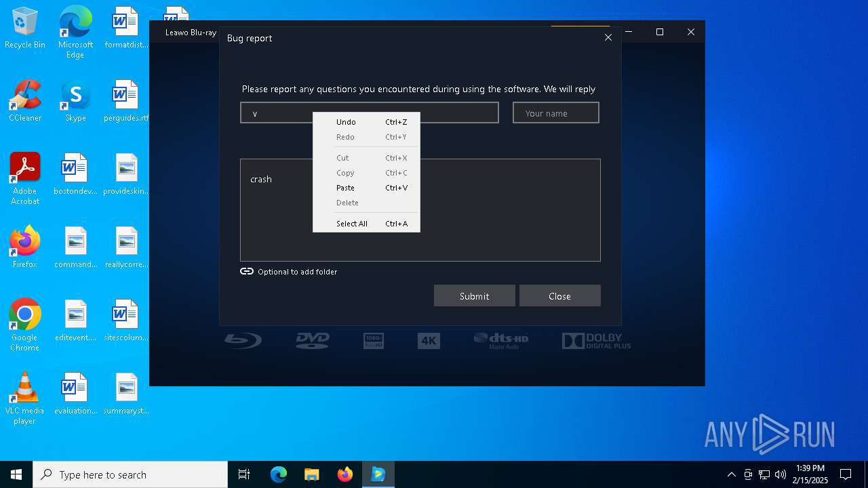
Task: Open the Windows Start menu
Action: coord(16,474)
